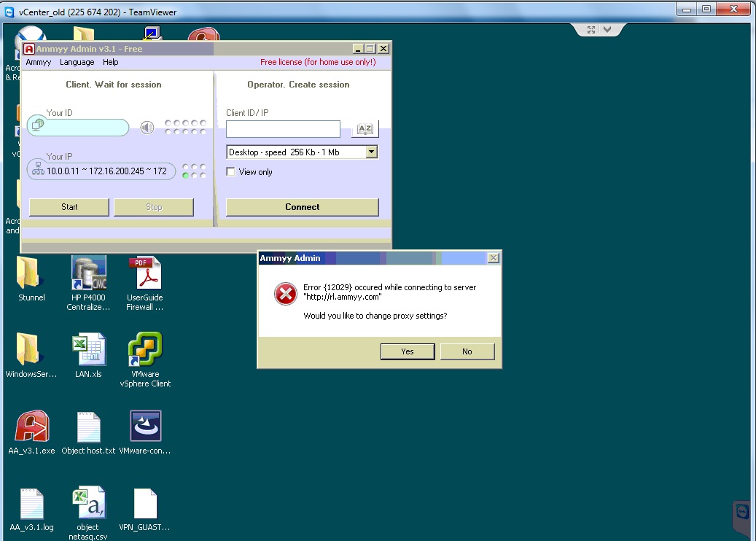This screenshot has width=756, height=541.
Task: Click the computer icon in Your ID field
Action: click(38, 125)
